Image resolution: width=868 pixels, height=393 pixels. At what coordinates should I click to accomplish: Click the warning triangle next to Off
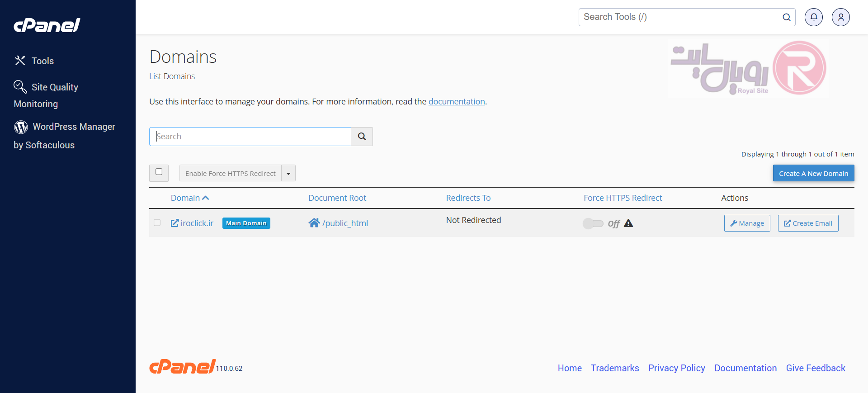click(x=628, y=223)
